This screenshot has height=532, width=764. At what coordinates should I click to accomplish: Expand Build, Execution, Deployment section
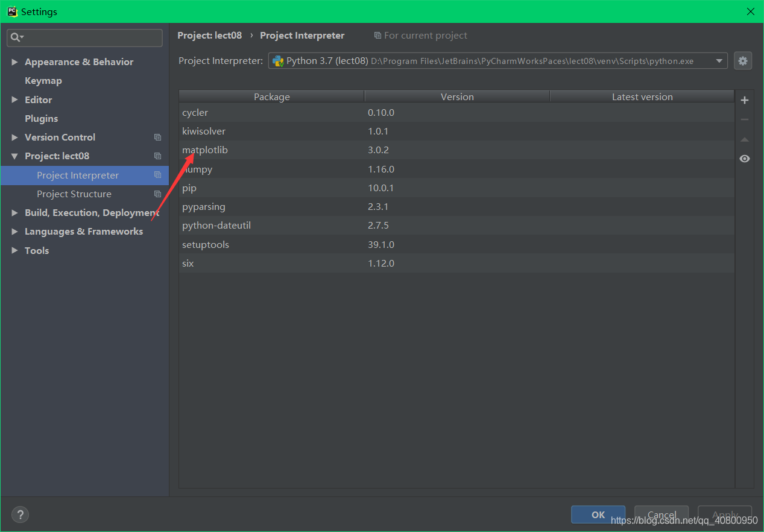point(14,212)
